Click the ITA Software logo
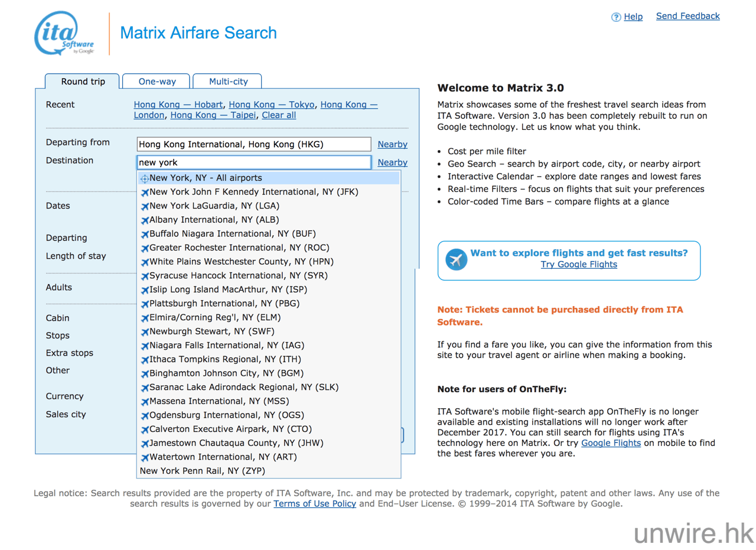The height and width of the screenshot is (550, 756). click(x=65, y=34)
